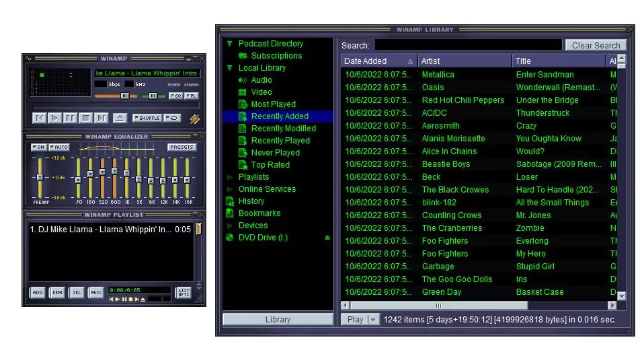Image resolution: width=644 pixels, height=346 pixels.
Task: Toggle the PL playlist window button
Action: coord(192,96)
